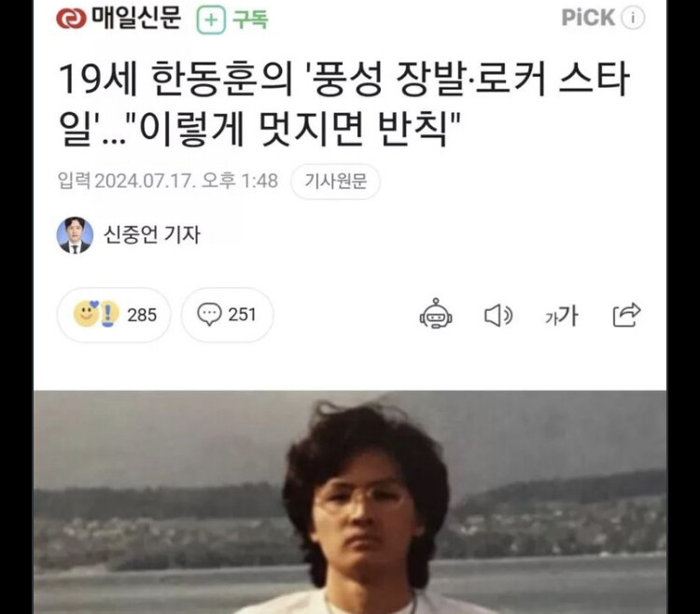Click the 매일신문 publisher name

(136, 18)
